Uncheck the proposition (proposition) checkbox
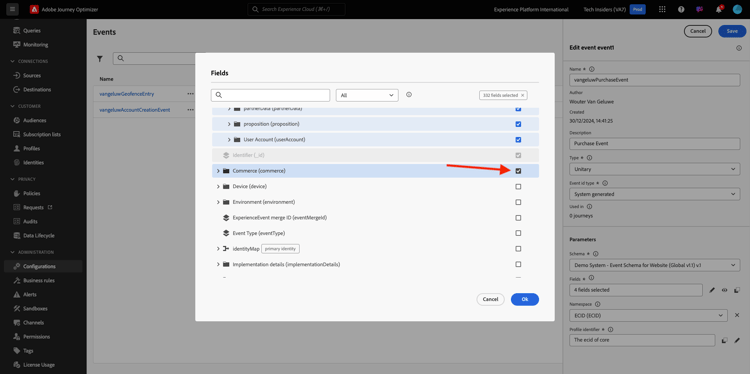 click(x=518, y=124)
